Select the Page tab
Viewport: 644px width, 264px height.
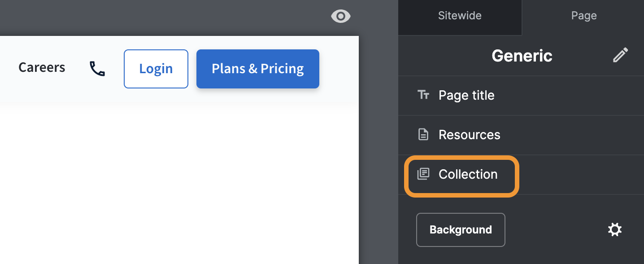(x=583, y=16)
